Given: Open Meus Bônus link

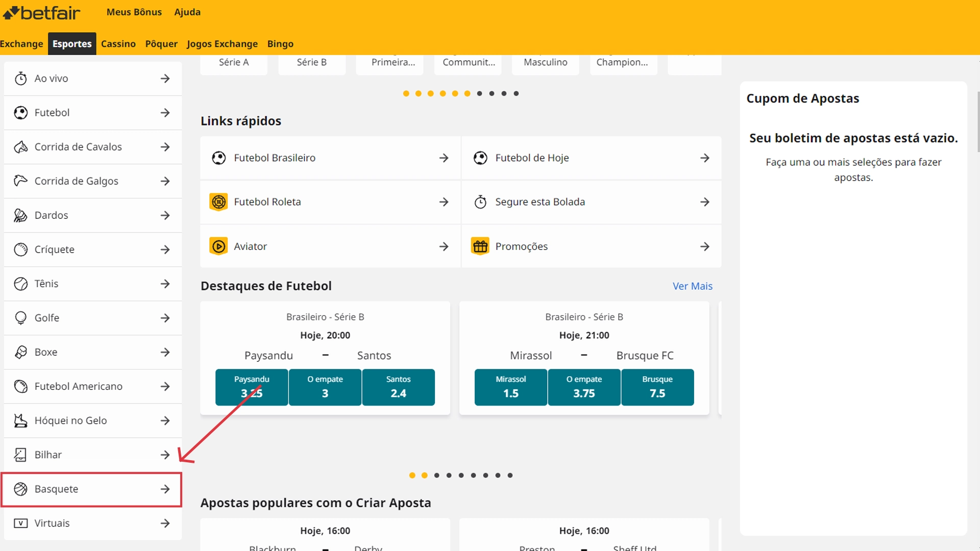Looking at the screenshot, I should tap(134, 12).
